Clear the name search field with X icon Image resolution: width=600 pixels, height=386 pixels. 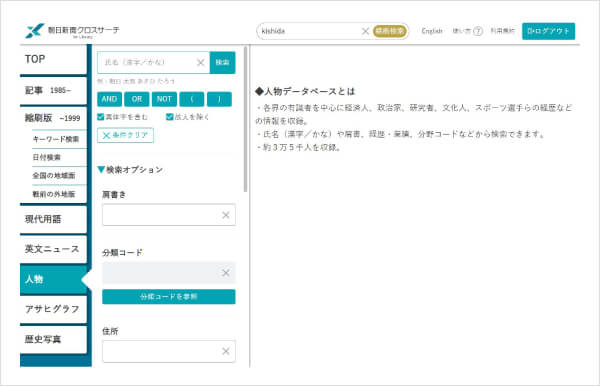[x=201, y=62]
